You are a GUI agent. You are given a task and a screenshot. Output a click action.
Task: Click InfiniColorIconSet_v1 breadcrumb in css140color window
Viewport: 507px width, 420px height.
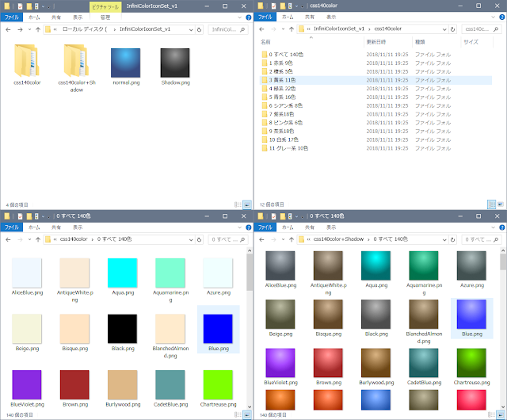tap(338, 29)
